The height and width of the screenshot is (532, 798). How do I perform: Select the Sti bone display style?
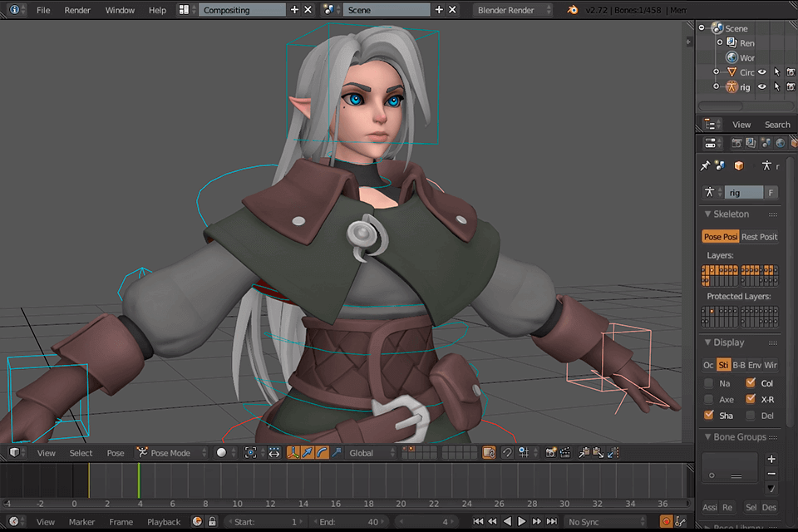[x=725, y=365]
